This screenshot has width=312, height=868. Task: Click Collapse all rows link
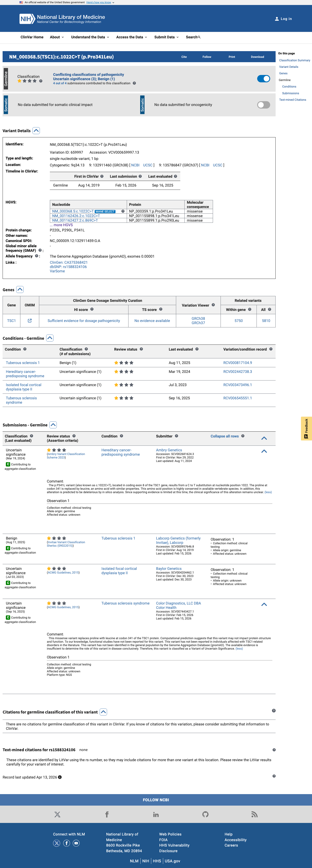[x=224, y=436]
